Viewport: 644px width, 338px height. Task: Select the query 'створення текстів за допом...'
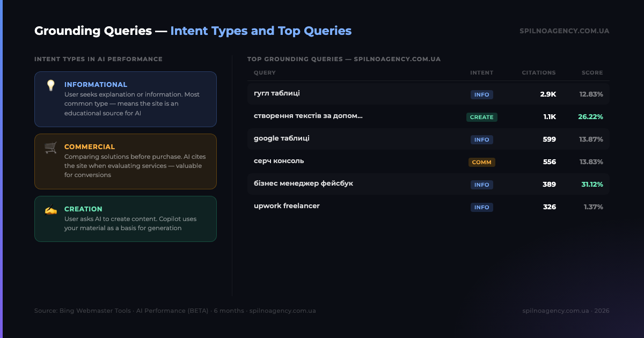coord(308,116)
